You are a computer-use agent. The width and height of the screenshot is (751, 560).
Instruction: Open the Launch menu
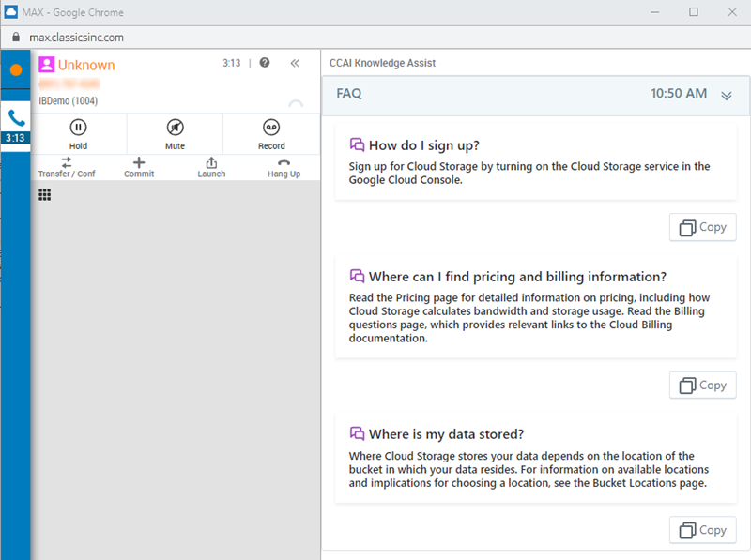point(211,168)
